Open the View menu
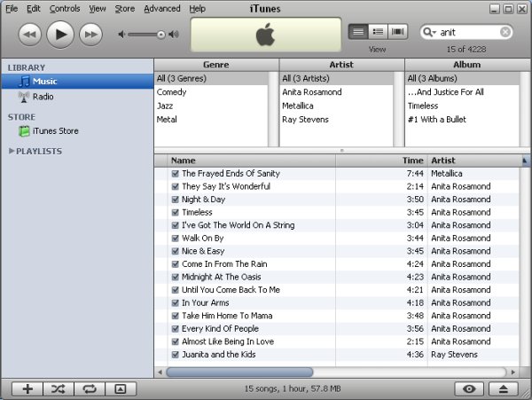This screenshot has height=400, width=532. 98,9
